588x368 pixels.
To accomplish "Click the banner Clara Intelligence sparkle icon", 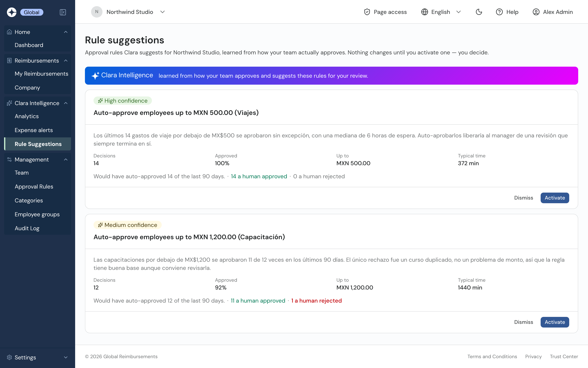I will pyautogui.click(x=95, y=75).
